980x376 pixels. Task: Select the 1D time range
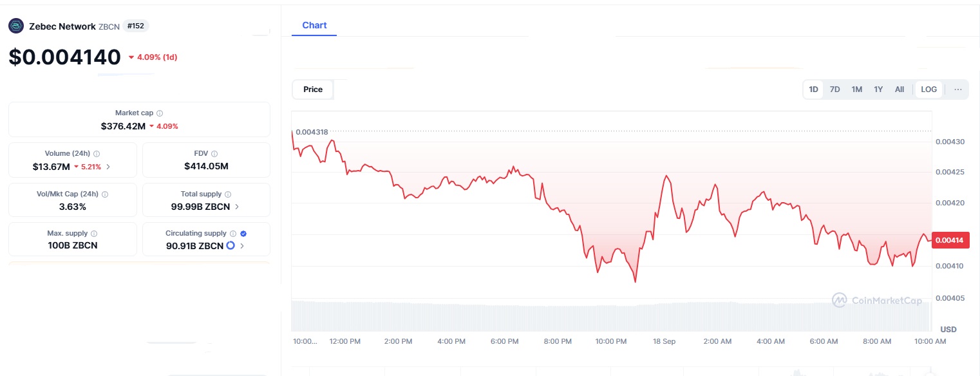[813, 89]
